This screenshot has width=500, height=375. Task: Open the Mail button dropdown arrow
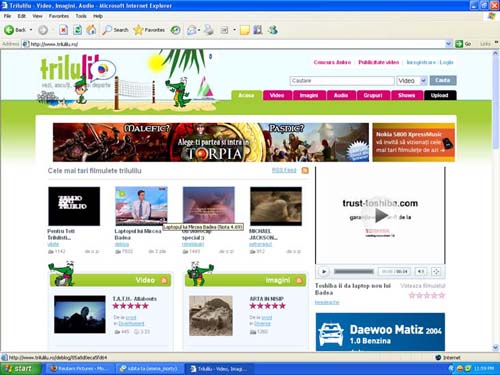coord(199,30)
